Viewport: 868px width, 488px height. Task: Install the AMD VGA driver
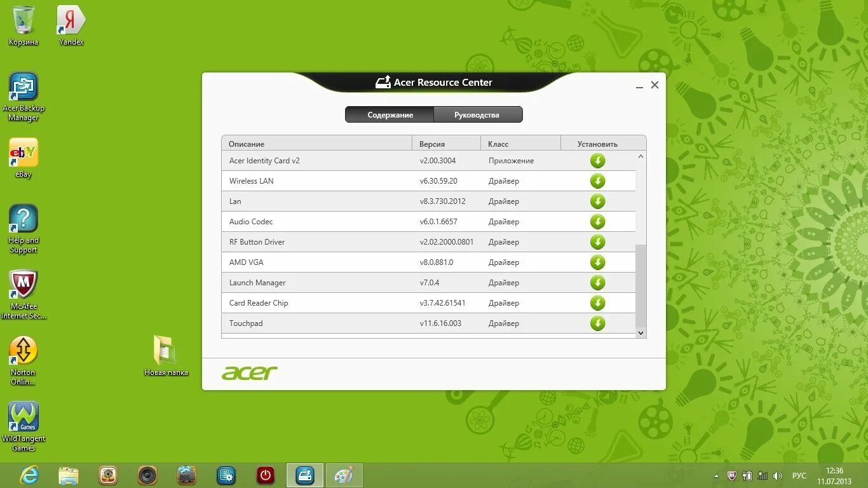(x=597, y=262)
